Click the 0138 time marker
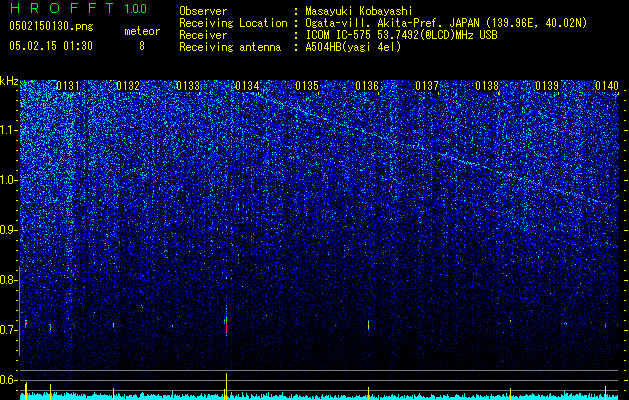 coord(487,86)
